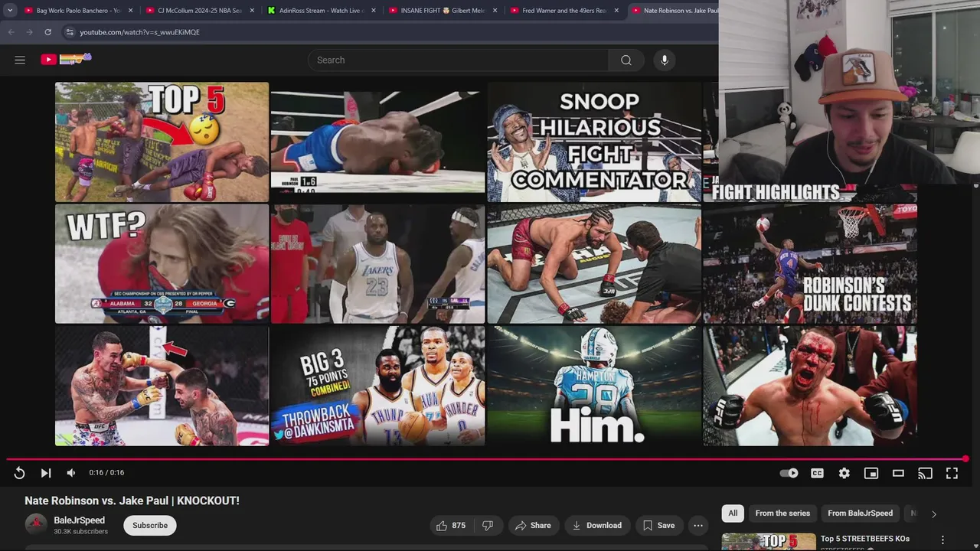Screen dimensions: 980x551
Task: Toggle closed captions CC
Action: [x=817, y=473]
